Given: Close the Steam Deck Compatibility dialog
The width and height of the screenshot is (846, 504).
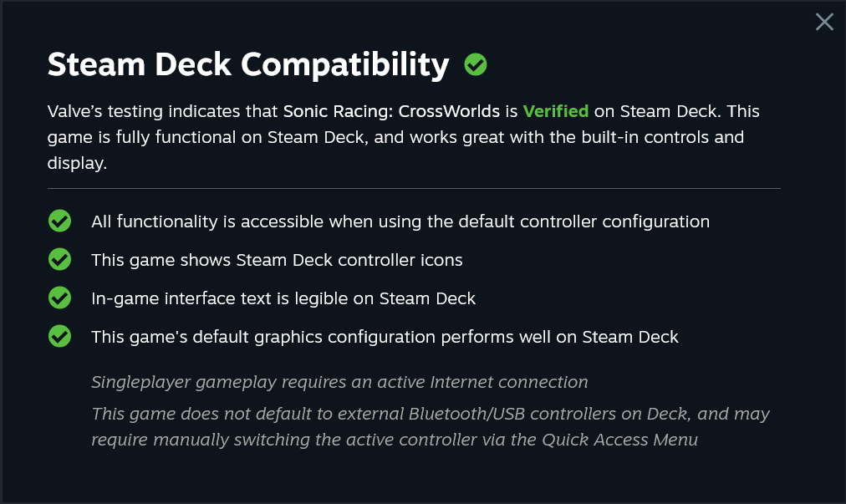Looking at the screenshot, I should (824, 23).
